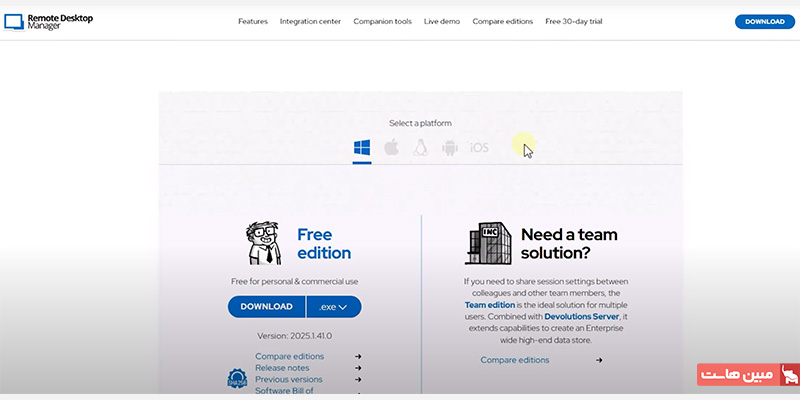Select the Linux penguin platform icon
This screenshot has height=400, width=800.
pyautogui.click(x=420, y=148)
